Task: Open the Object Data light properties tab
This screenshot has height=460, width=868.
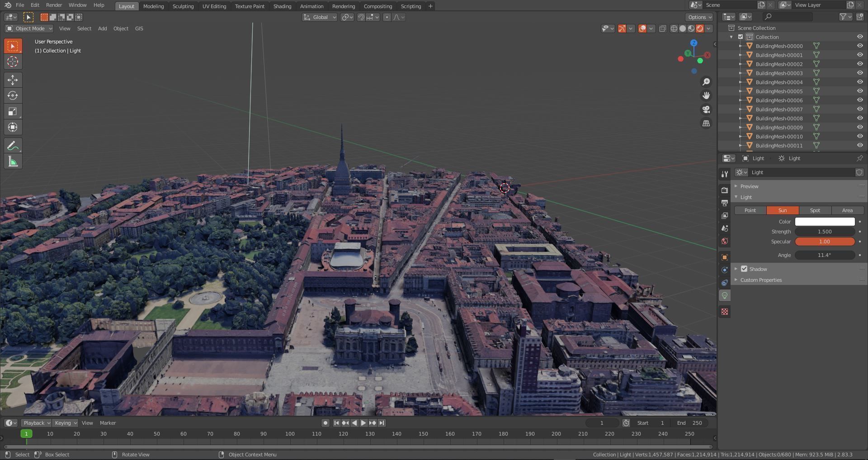Action: (725, 295)
